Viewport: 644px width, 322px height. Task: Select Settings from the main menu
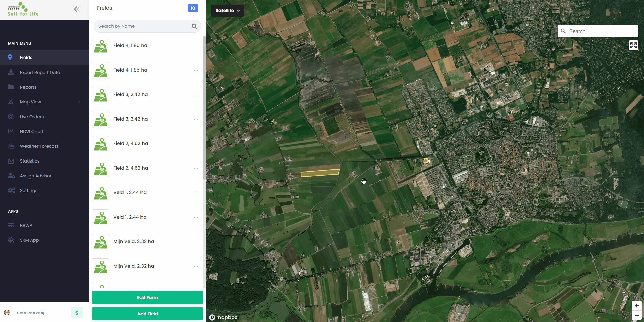click(x=11, y=190)
